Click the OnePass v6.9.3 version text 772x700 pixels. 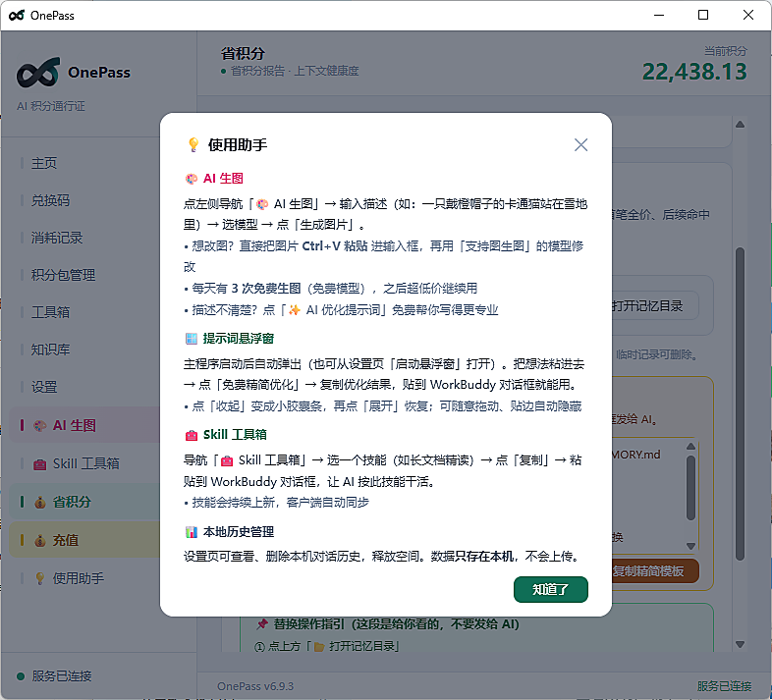pos(255,686)
